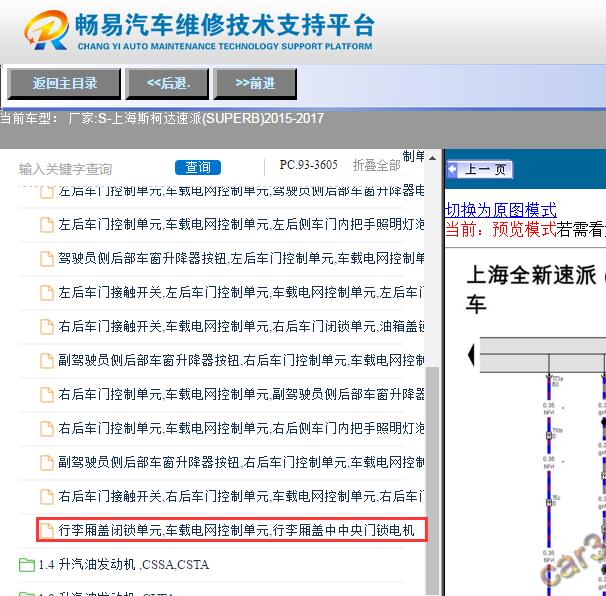
Task: Click the 当前：预览模式 status text
Action: (501, 229)
